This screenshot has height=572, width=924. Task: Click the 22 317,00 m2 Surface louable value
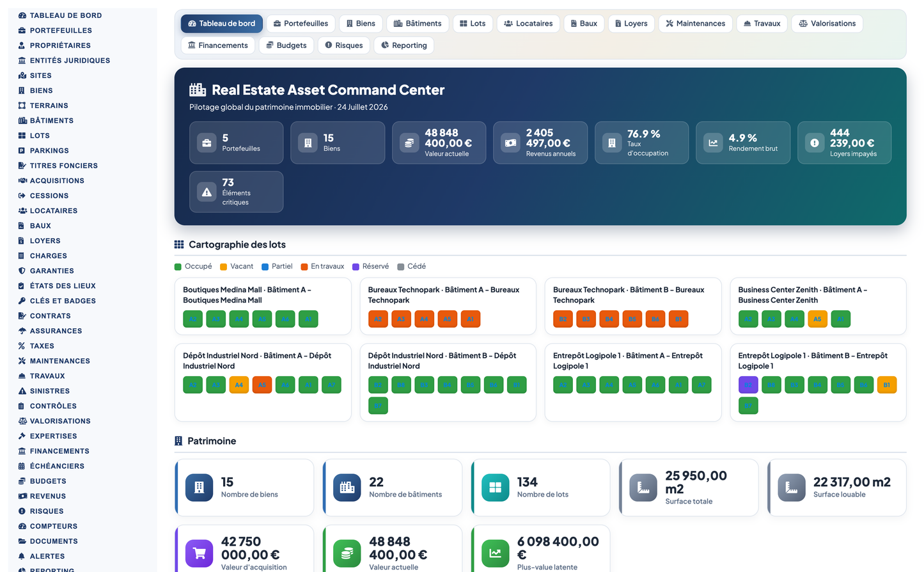click(852, 482)
